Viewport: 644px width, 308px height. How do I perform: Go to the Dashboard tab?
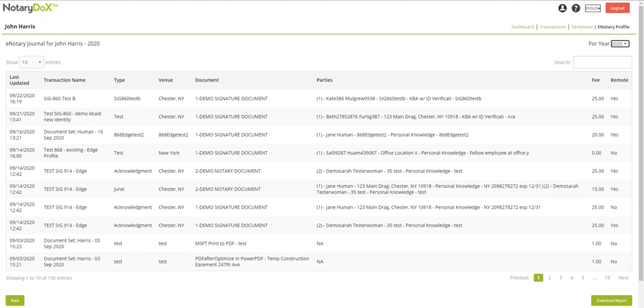[523, 27]
